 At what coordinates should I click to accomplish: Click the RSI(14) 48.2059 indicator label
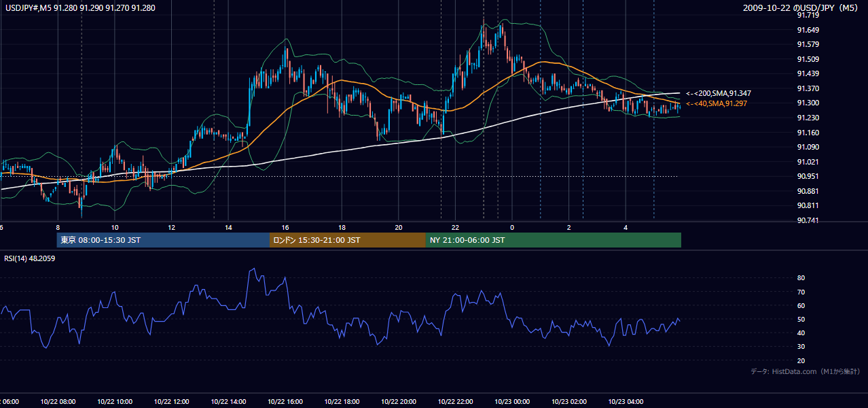[30, 258]
